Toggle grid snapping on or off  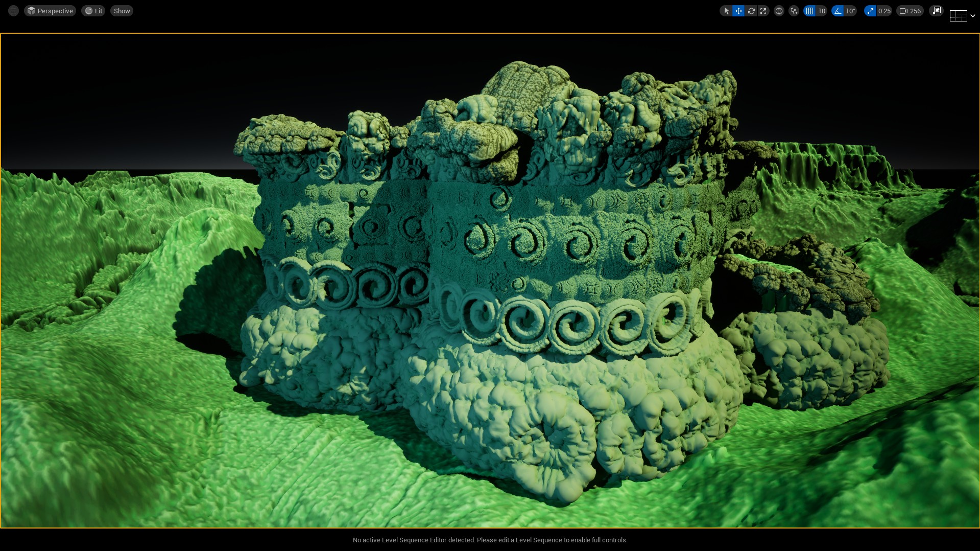pyautogui.click(x=809, y=11)
